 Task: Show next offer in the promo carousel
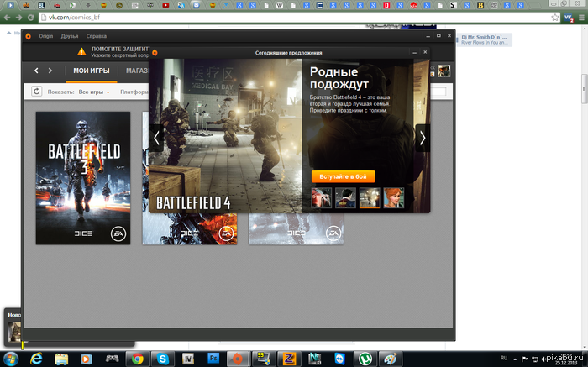point(422,138)
